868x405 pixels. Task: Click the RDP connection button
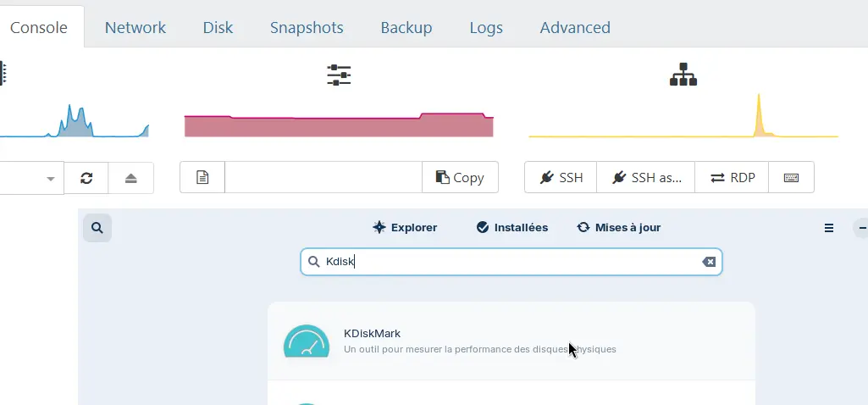click(x=731, y=178)
